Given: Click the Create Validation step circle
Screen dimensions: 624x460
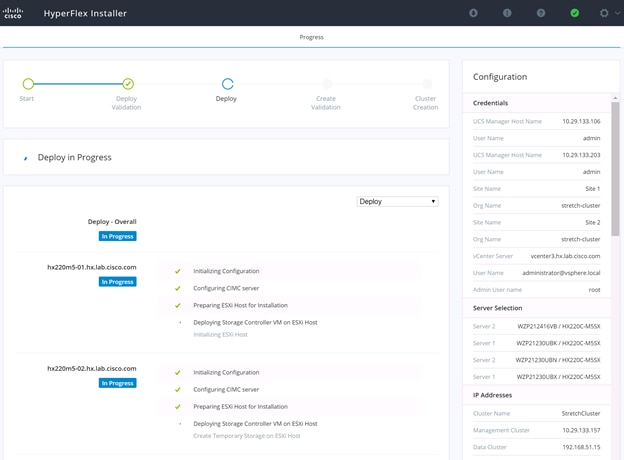Looking at the screenshot, I should click(328, 84).
